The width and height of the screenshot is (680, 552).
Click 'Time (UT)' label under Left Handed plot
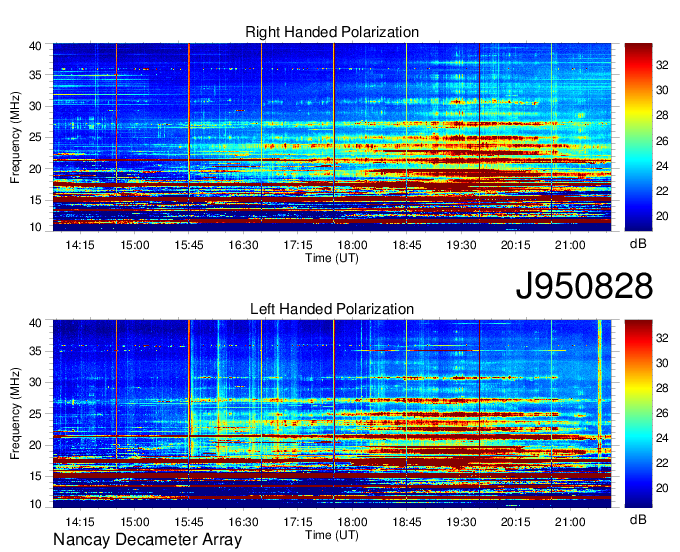coord(332,535)
